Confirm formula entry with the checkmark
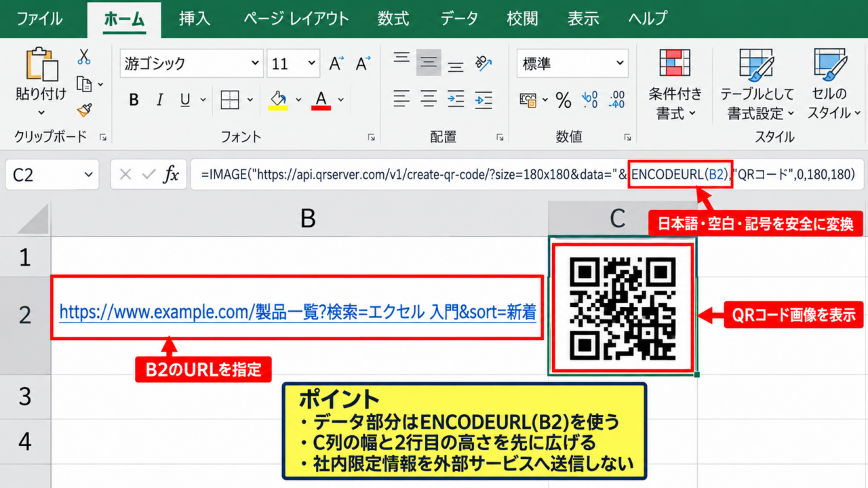 149,175
